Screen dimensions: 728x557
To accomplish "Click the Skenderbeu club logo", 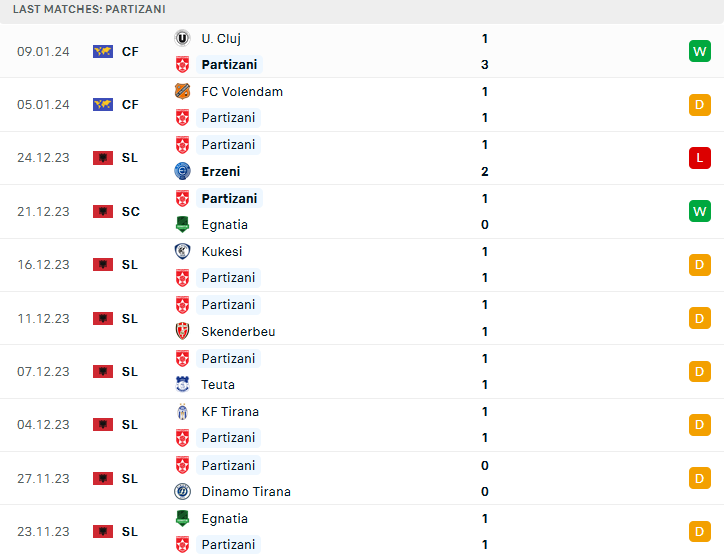I will point(182,331).
